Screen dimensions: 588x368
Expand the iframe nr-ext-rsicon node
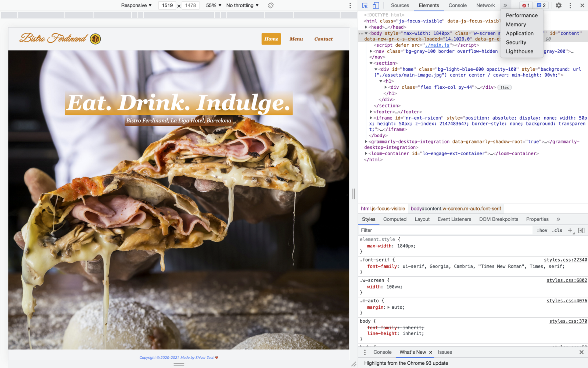pos(371,118)
